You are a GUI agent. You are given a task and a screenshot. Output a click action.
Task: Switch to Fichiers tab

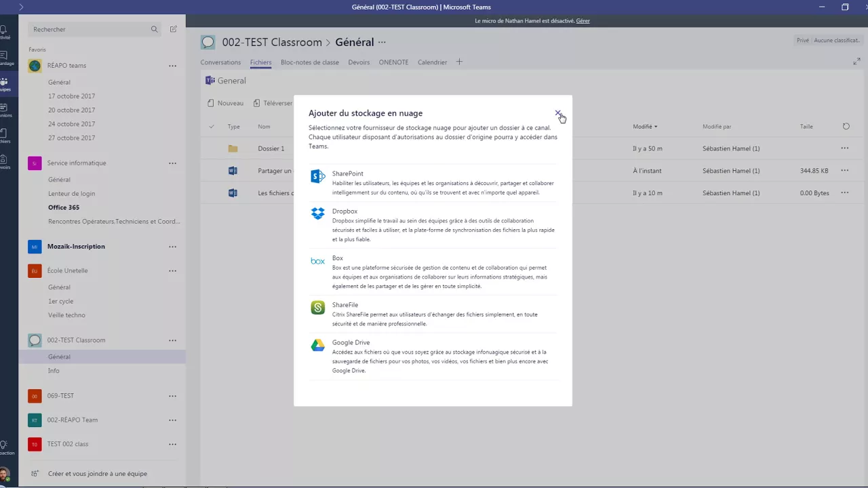pos(260,62)
